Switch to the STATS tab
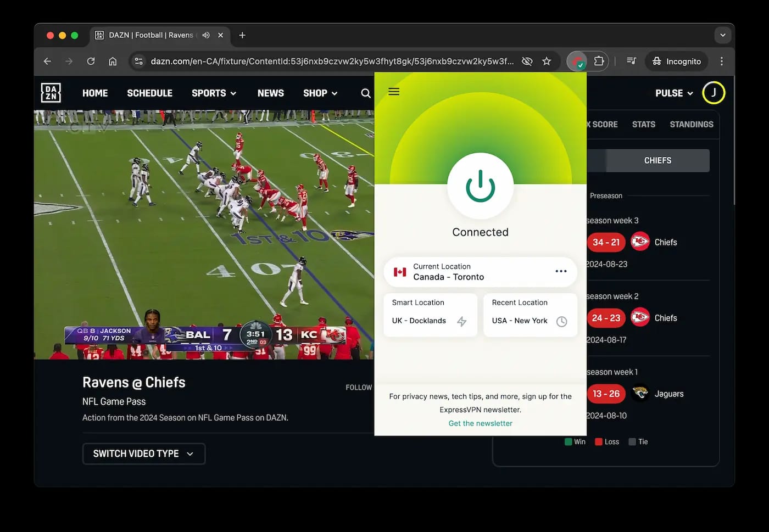The height and width of the screenshot is (532, 769). [x=644, y=125]
